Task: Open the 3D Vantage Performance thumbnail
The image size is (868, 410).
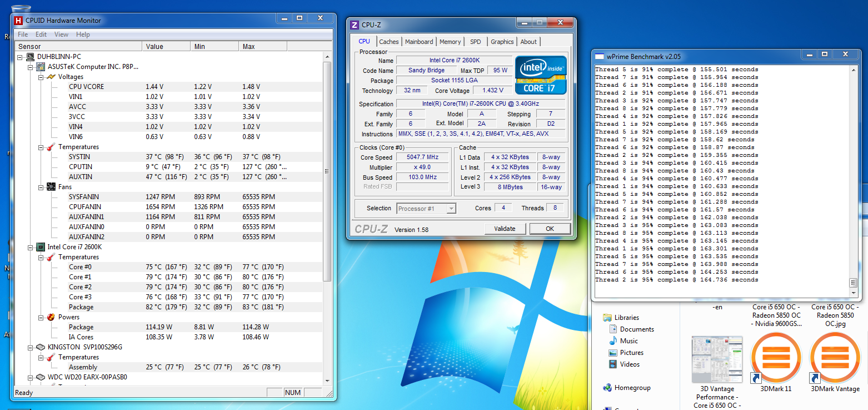Action: [717, 359]
